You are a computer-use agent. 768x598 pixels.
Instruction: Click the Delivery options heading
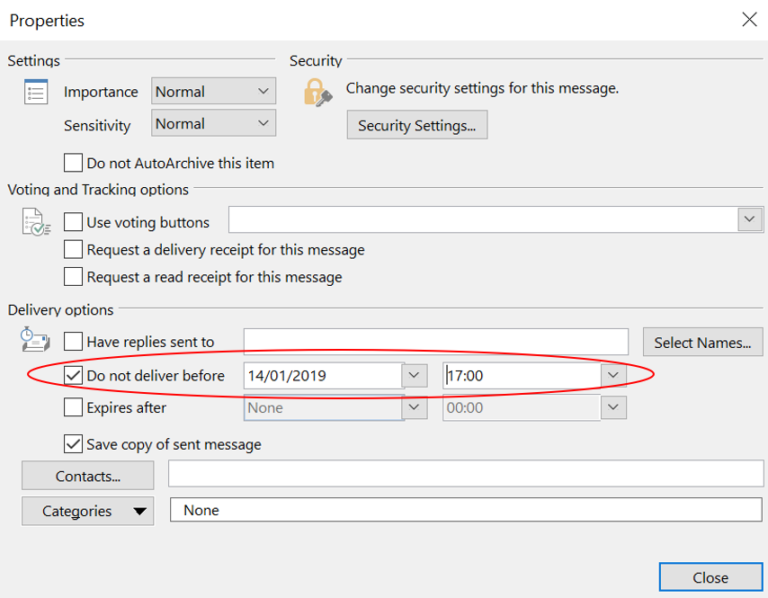61,310
